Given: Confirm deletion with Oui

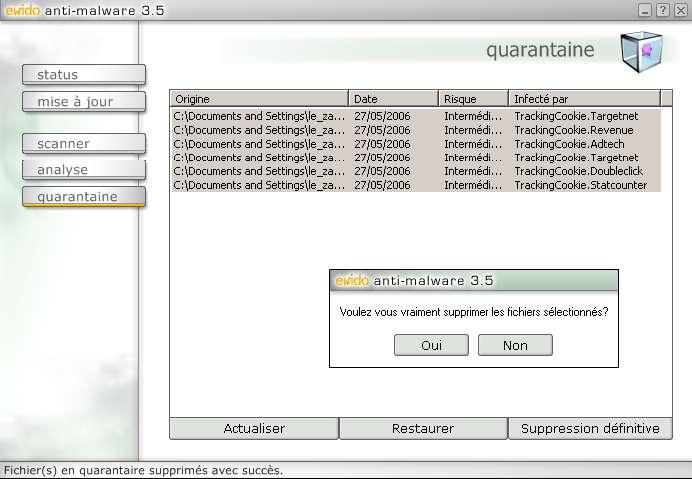Looking at the screenshot, I should pos(431,345).
